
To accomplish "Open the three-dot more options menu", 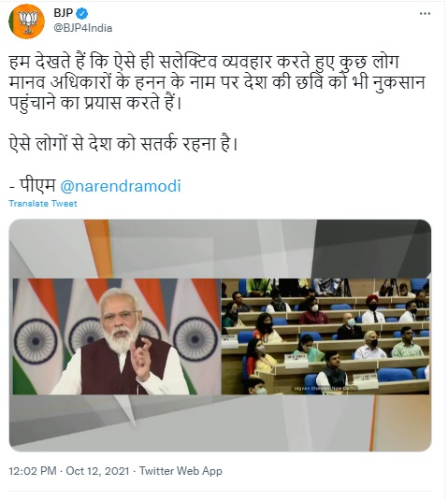I will pos(425,14).
